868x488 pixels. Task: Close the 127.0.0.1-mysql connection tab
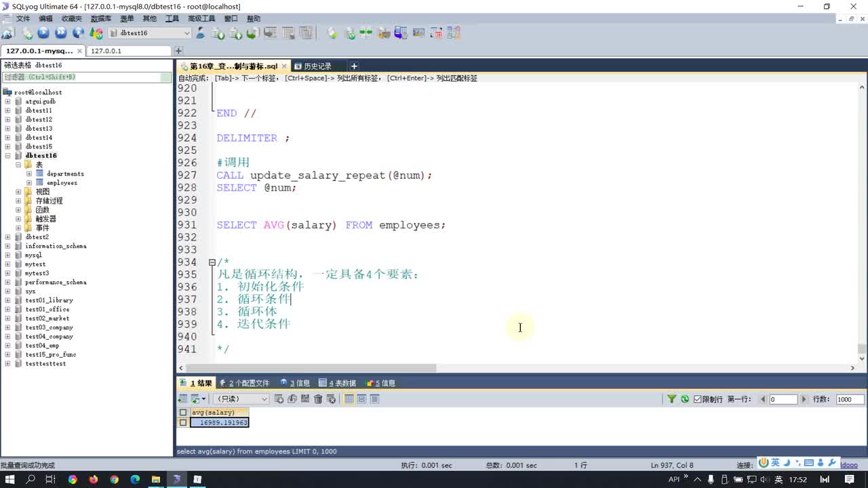tap(79, 51)
